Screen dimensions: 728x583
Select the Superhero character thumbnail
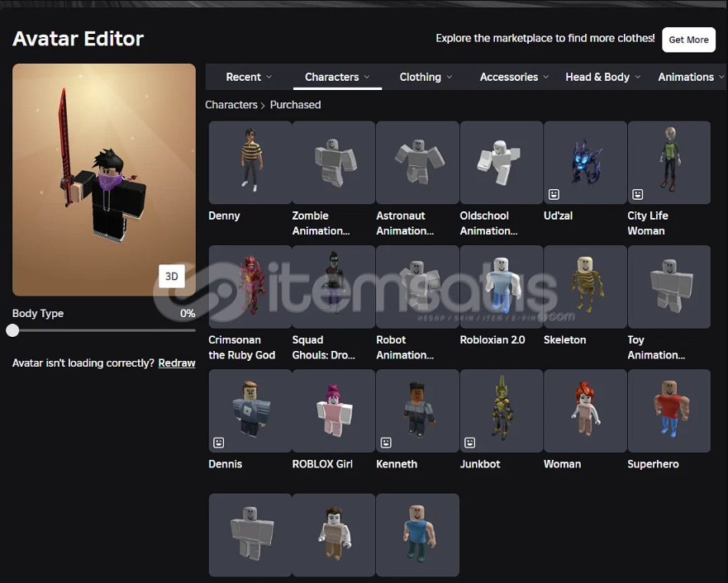(x=669, y=411)
